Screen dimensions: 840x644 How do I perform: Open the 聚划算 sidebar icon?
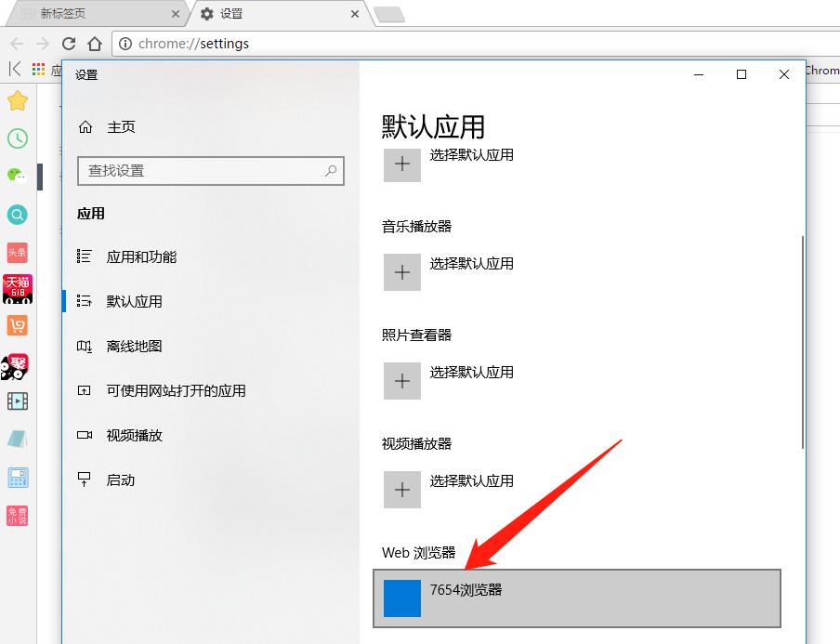point(18,365)
